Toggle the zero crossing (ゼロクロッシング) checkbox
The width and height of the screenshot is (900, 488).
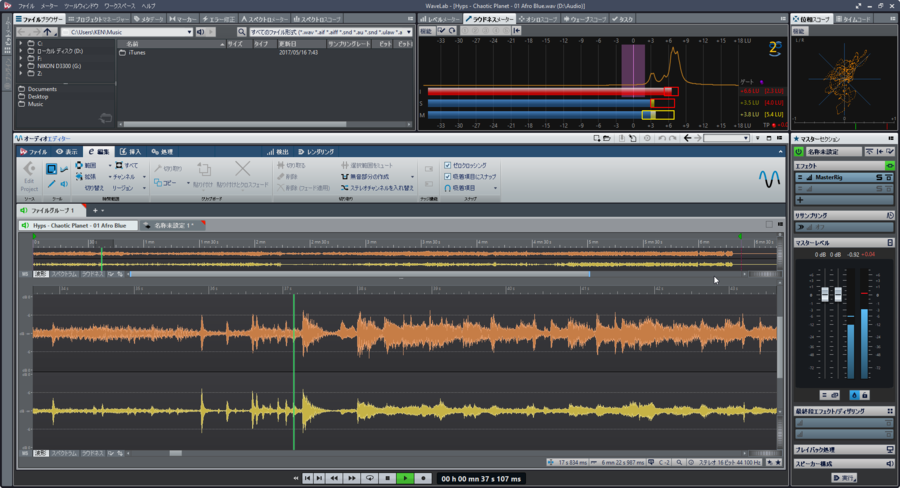(448, 165)
